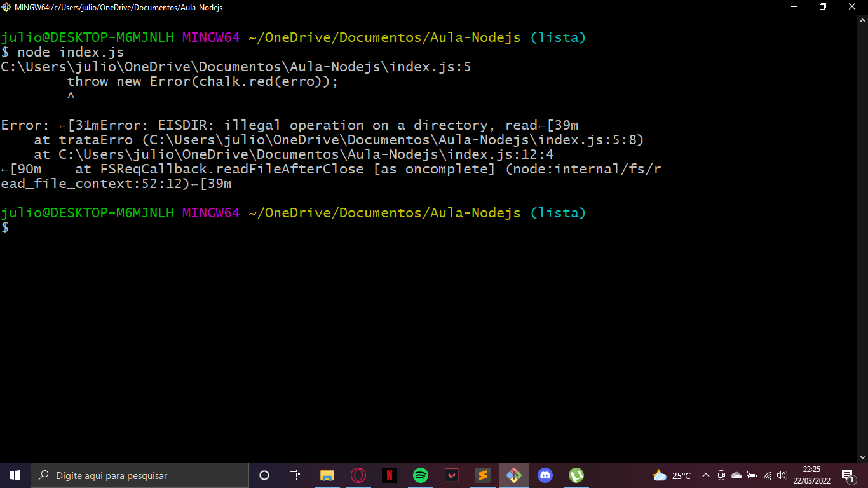Open the notification center icon
Viewport: 868px width, 488px height.
point(847,475)
